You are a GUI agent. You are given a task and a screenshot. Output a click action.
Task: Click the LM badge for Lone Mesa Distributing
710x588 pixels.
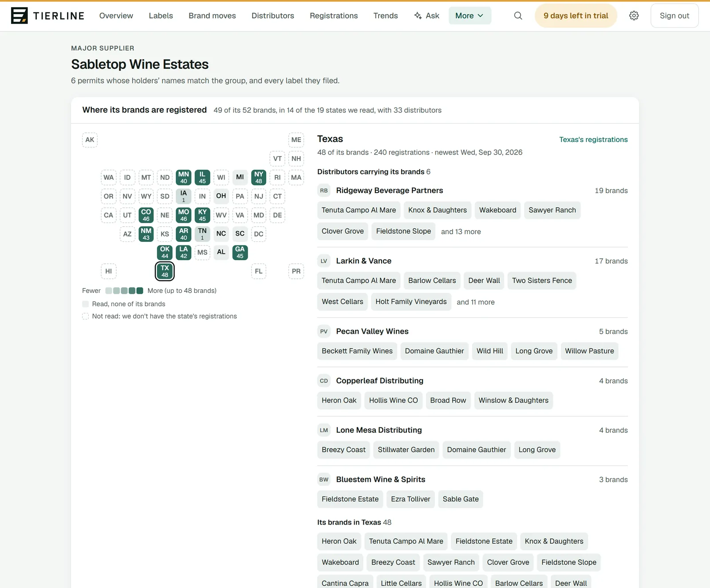[x=324, y=430]
